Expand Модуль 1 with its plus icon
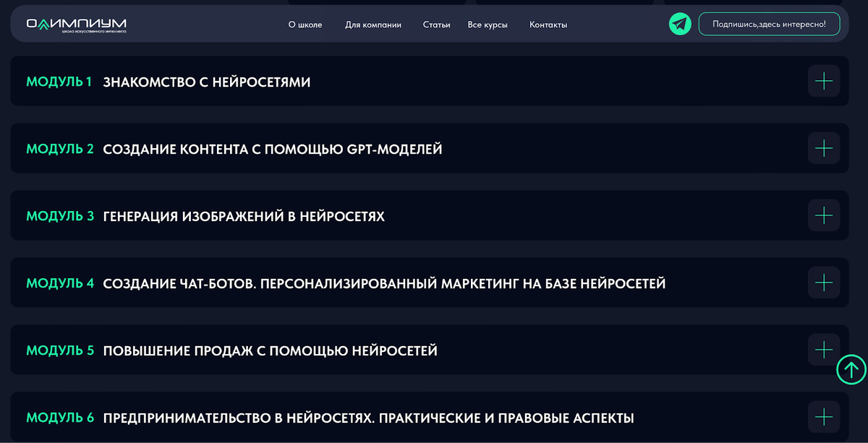 (x=823, y=81)
